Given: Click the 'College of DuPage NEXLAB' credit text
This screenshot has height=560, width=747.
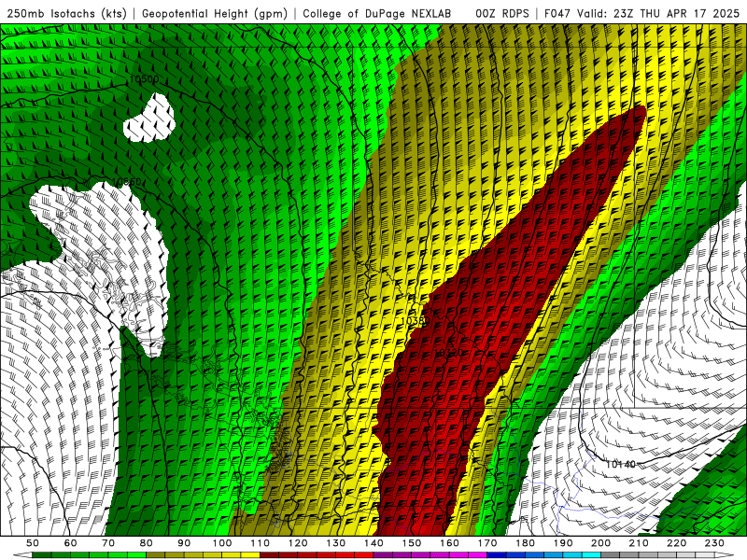Looking at the screenshot, I should pos(377,14).
